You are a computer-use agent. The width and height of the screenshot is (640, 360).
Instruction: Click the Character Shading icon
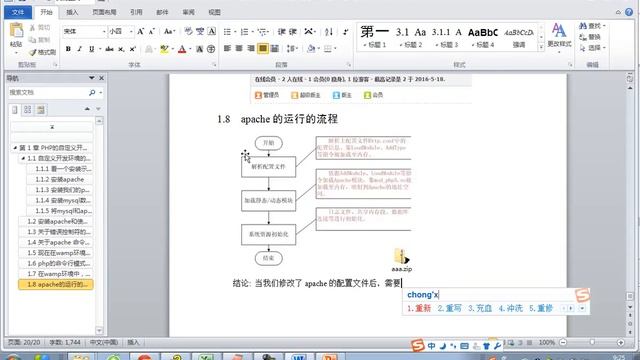[x=200, y=49]
